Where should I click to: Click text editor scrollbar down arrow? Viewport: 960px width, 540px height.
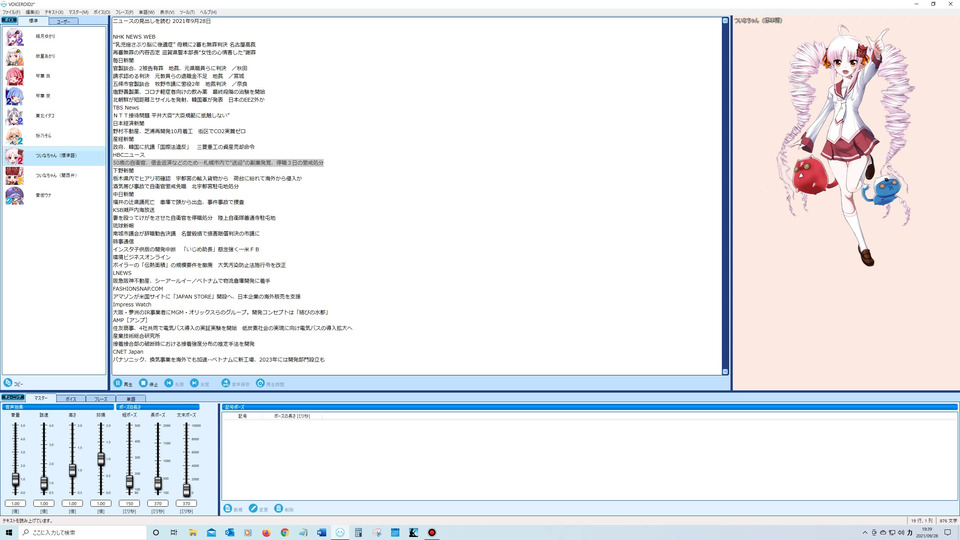click(x=725, y=372)
